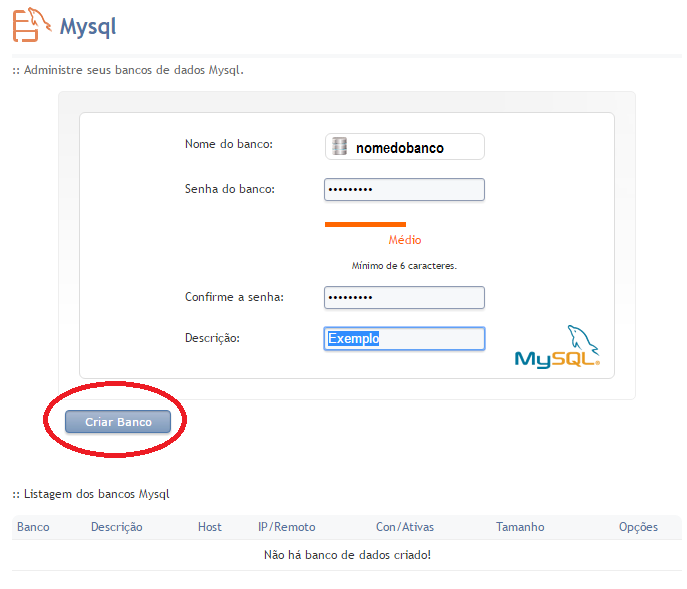The width and height of the screenshot is (687, 589).
Task: Select the Confirme a senha password field
Action: point(404,298)
